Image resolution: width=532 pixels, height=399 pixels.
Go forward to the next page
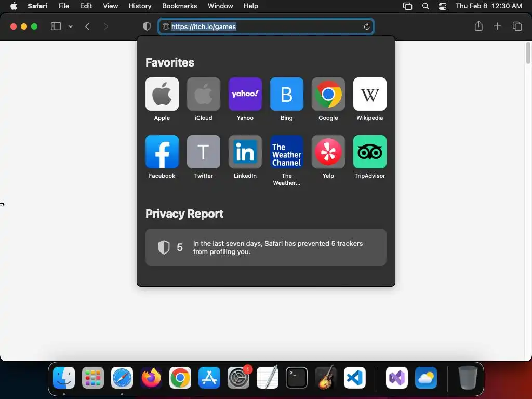[x=105, y=26]
